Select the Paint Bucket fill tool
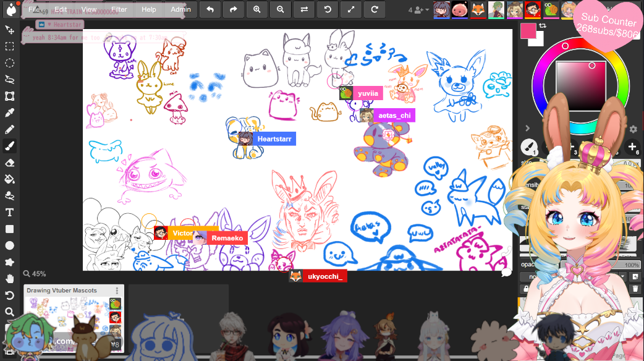644x361 pixels. pos(9,179)
